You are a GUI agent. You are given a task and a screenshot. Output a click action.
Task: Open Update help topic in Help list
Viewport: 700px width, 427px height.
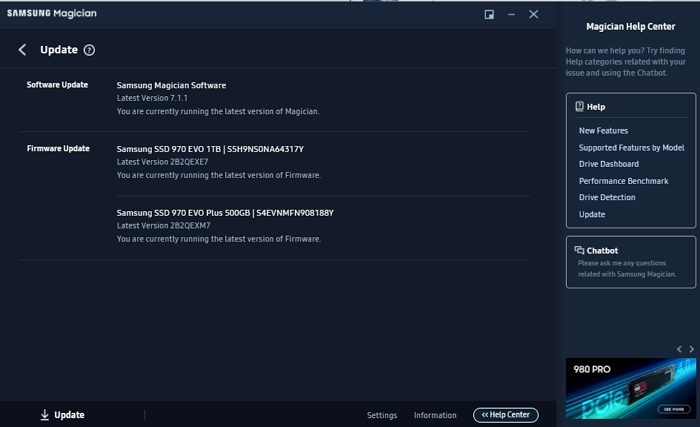click(x=592, y=214)
